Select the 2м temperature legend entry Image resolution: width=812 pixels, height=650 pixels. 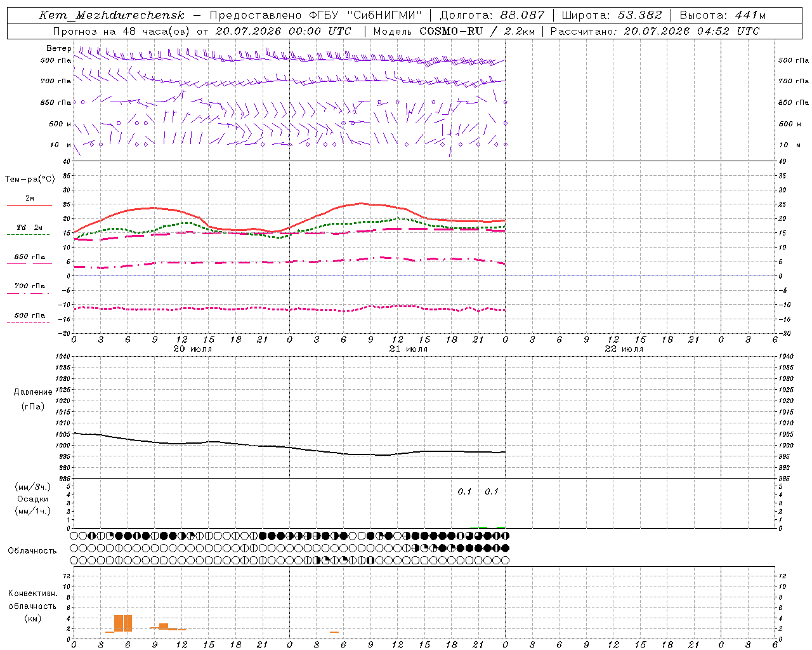[x=30, y=200]
